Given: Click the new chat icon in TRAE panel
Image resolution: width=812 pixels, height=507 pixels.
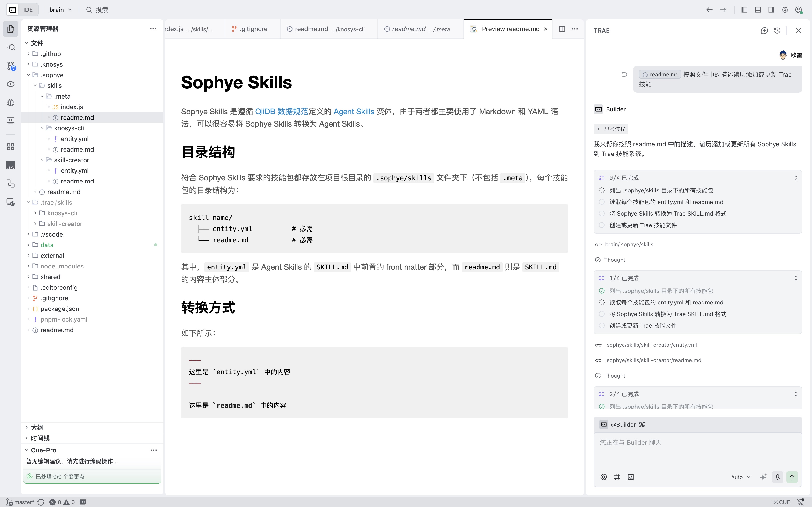Looking at the screenshot, I should (x=764, y=30).
